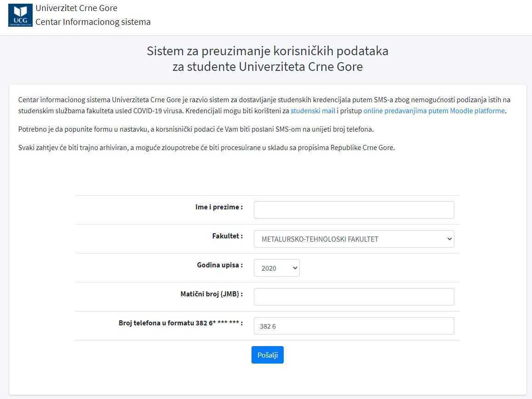Screen dimensions: 532x399
Task: Click the 2020 value in year selector
Action: (x=269, y=268)
